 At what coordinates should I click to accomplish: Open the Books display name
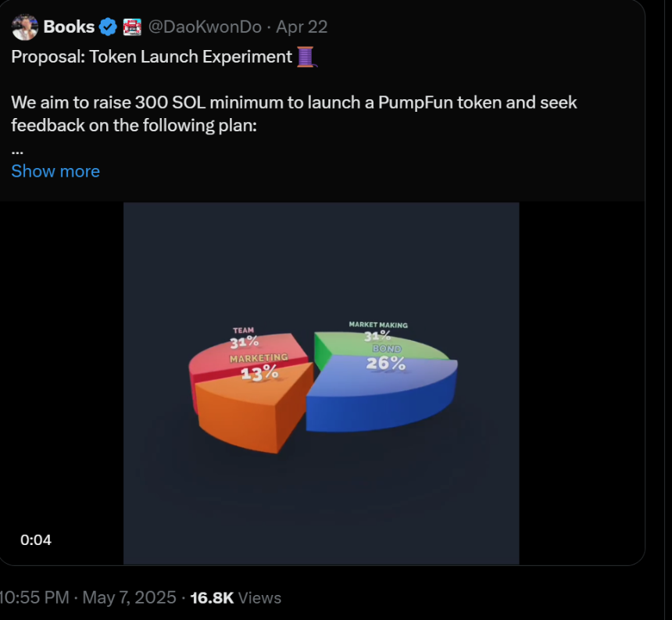69,27
